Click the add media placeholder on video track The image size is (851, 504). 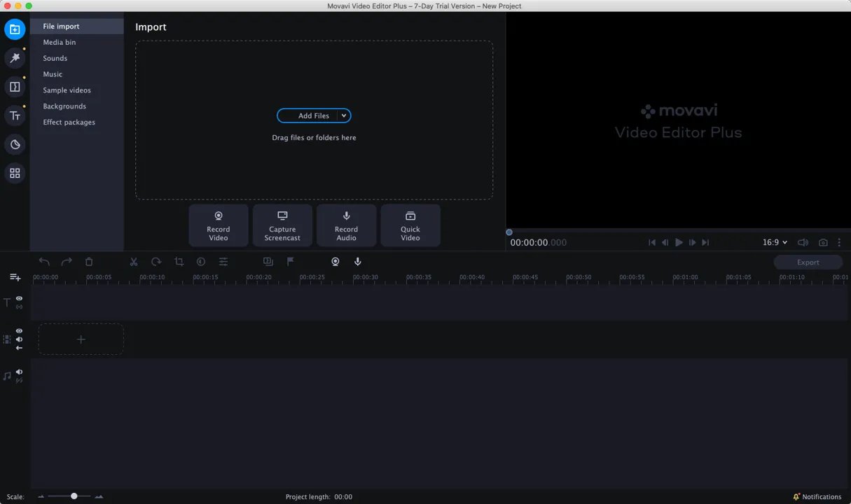tap(81, 339)
